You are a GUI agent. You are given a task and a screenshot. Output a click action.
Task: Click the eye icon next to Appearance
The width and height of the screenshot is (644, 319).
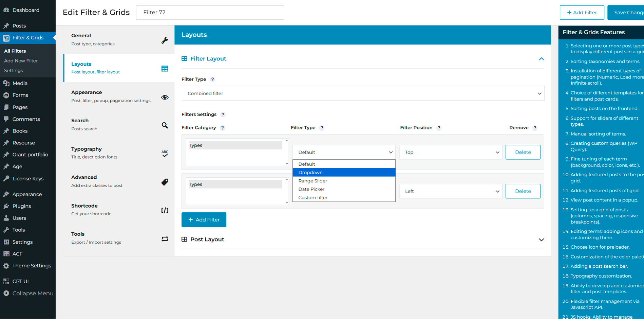165,98
